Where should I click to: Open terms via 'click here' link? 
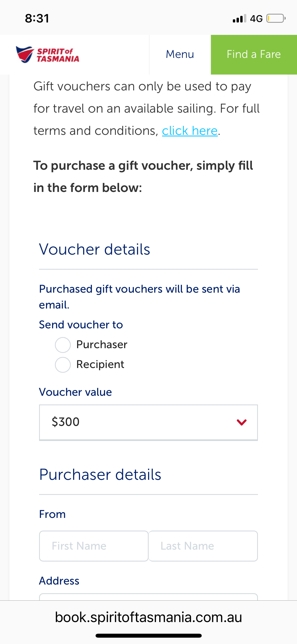coord(190,131)
